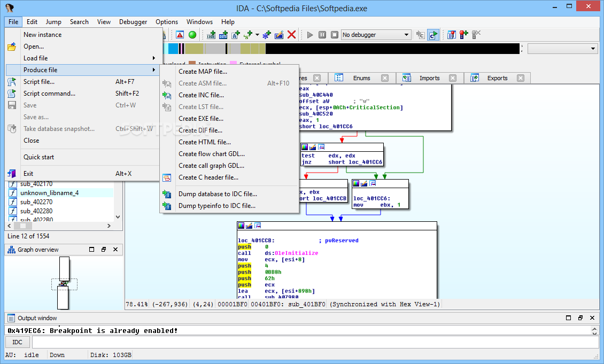
Task: Click the pencil edit toolbar icon
Action: pyautogui.click(x=279, y=35)
